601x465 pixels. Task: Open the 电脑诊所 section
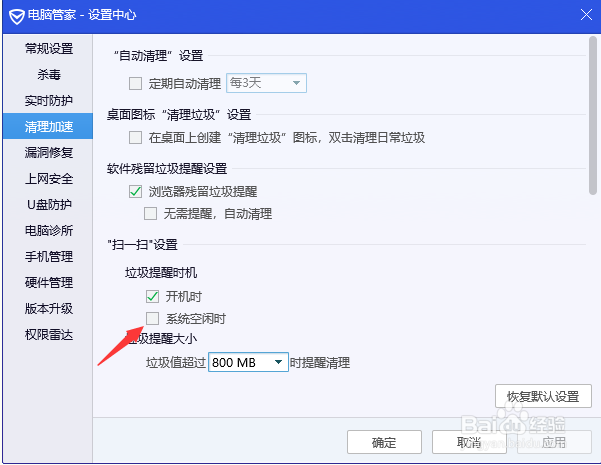(x=49, y=230)
